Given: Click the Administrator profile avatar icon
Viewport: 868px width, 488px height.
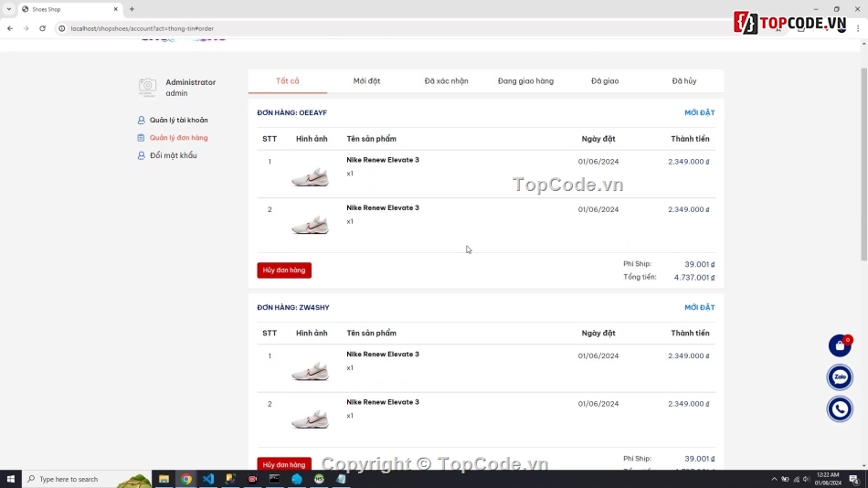Looking at the screenshot, I should 147,88.
